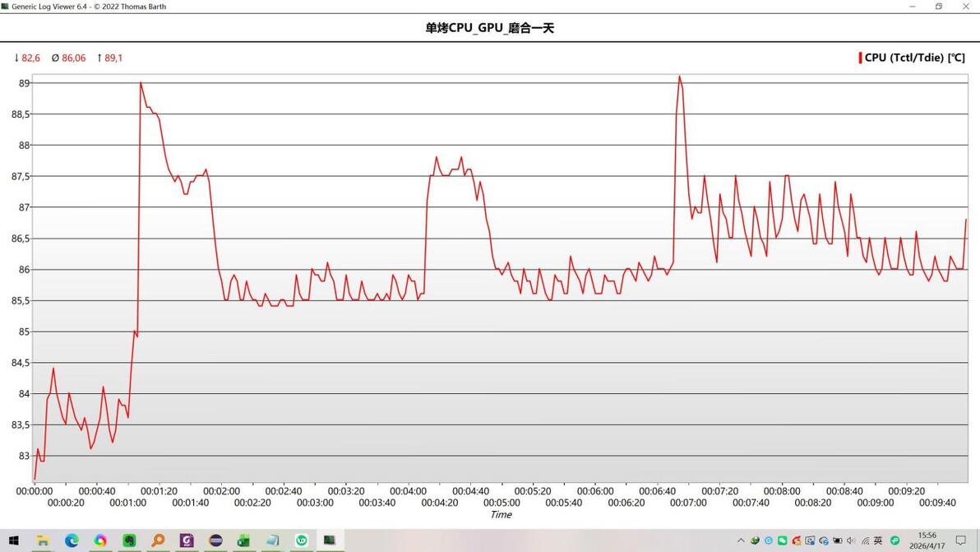Restore down the Generic Log Viewer window
The image size is (980, 552).
939,7
